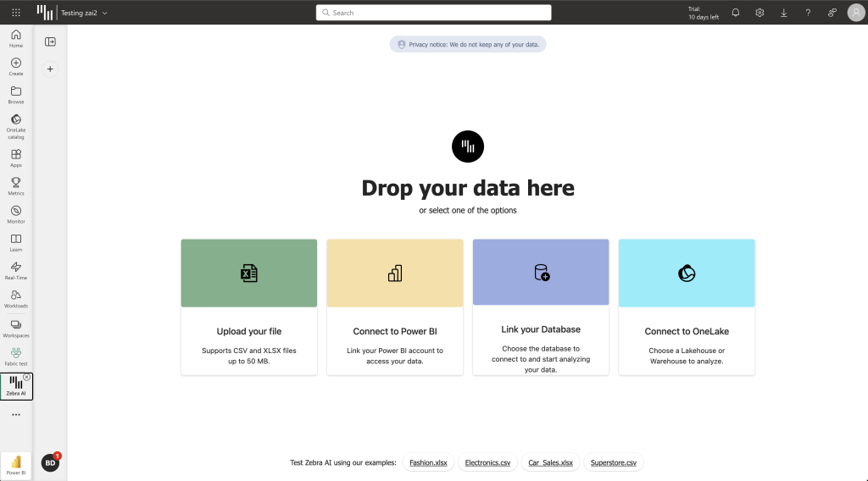Open the sidebar more options ellipsis
The width and height of the screenshot is (868, 481).
pyautogui.click(x=16, y=415)
